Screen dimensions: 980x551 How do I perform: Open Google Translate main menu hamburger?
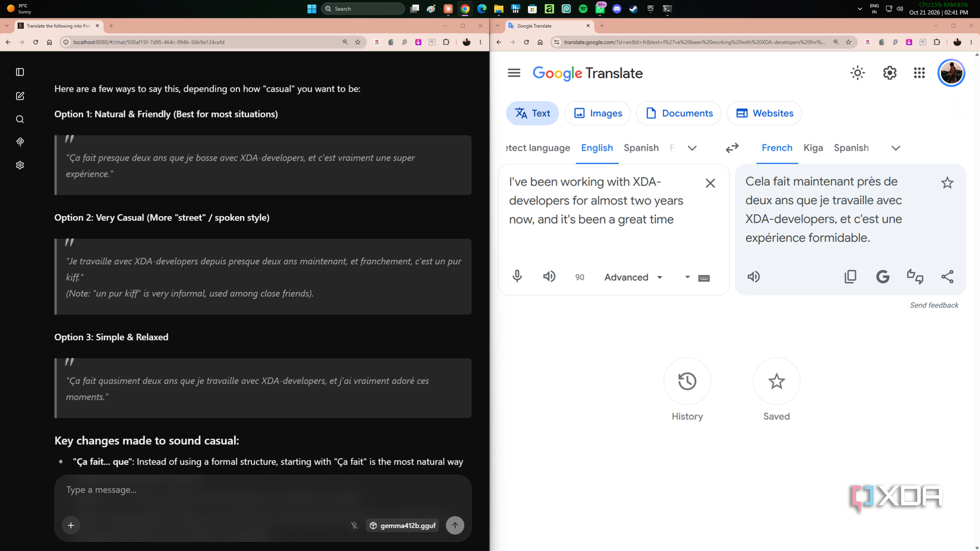[x=514, y=73]
